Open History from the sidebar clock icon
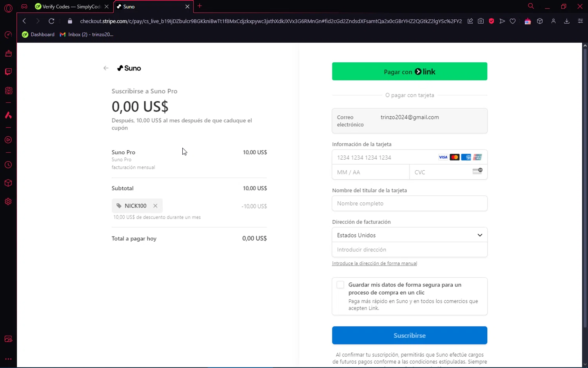The width and height of the screenshot is (588, 368). 8,165
